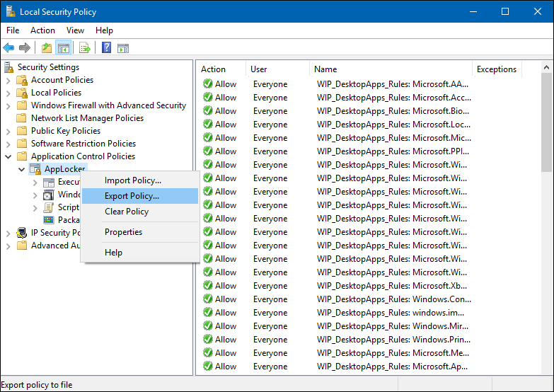
Task: Collapse the Application Control Policies node
Action: [x=8, y=156]
